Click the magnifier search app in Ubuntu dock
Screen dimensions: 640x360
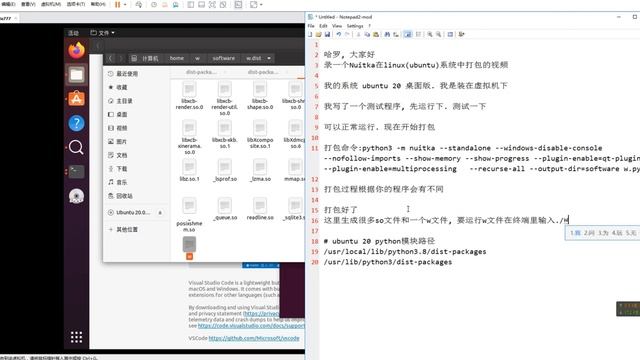click(76, 147)
